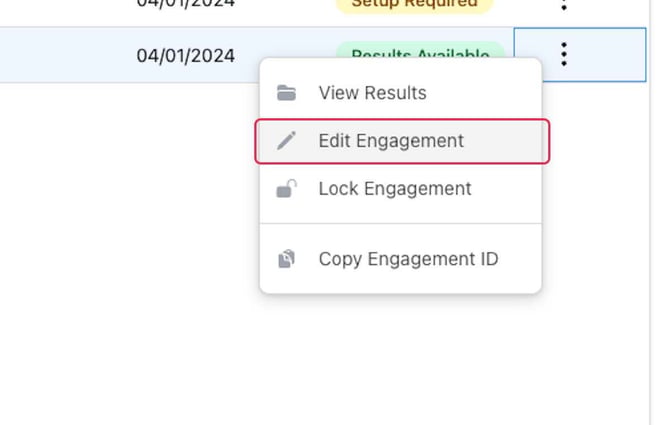The height and width of the screenshot is (425, 670).
Task: Click the yellow Setup Required status badge
Action: tap(414, 4)
